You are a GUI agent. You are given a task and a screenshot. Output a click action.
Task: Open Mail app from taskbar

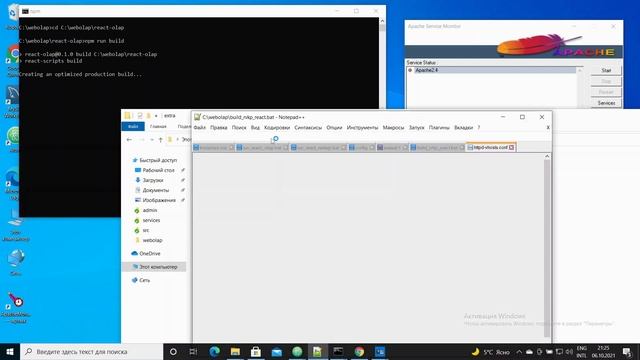tap(277, 351)
